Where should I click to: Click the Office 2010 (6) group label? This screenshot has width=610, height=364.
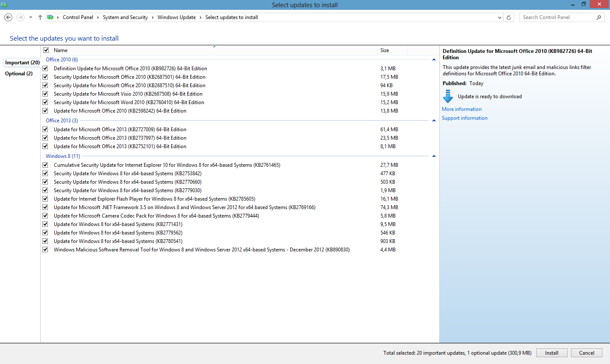pos(62,60)
